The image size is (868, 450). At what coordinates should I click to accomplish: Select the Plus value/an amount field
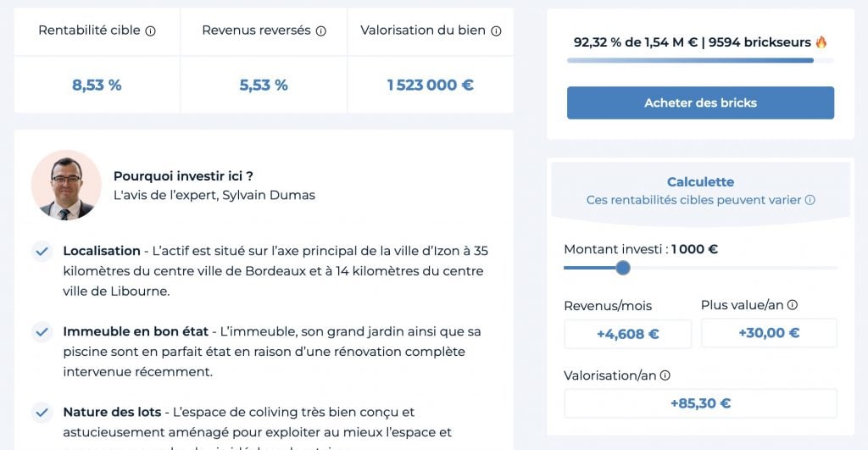click(x=769, y=333)
